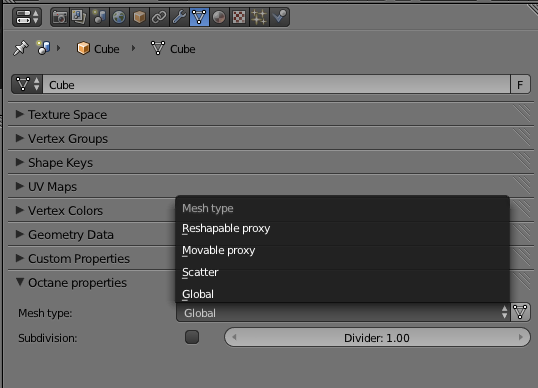The width and height of the screenshot is (538, 388).
Task: Toggle the pin context icon
Action: point(21,48)
